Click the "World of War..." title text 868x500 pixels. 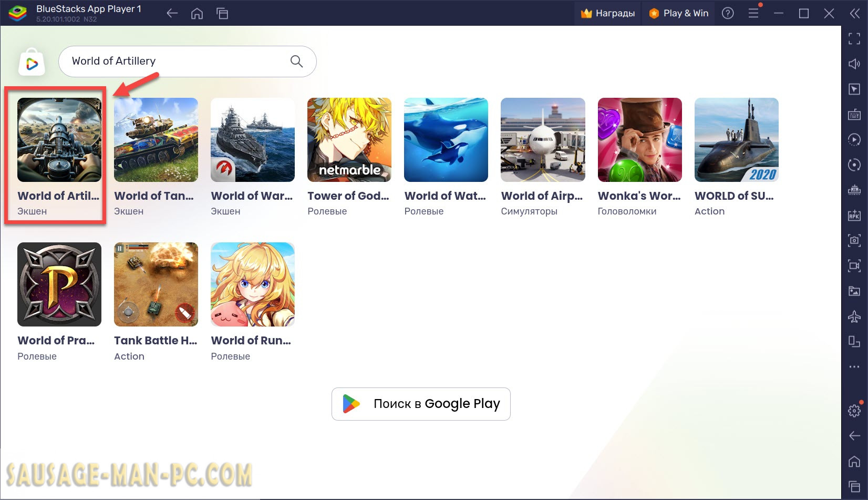pyautogui.click(x=252, y=196)
